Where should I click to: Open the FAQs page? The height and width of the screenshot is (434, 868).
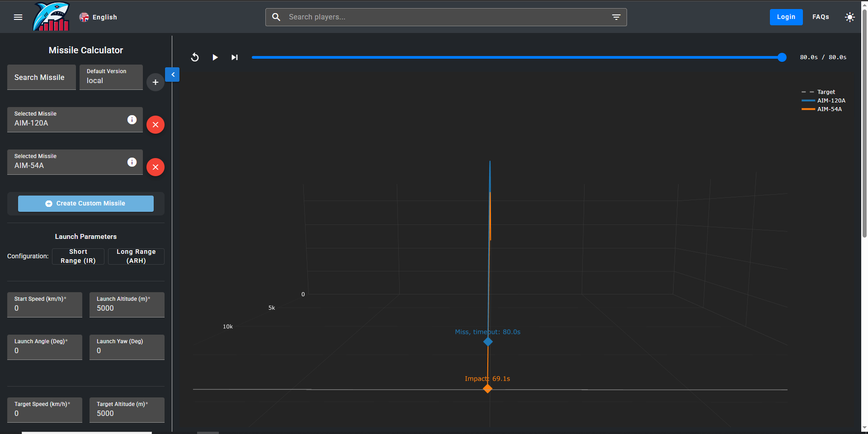tap(821, 17)
